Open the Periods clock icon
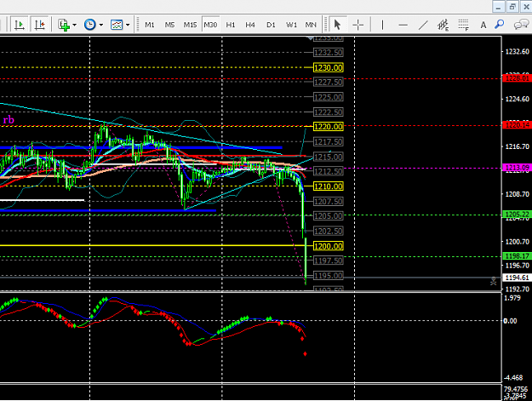 click(90, 25)
